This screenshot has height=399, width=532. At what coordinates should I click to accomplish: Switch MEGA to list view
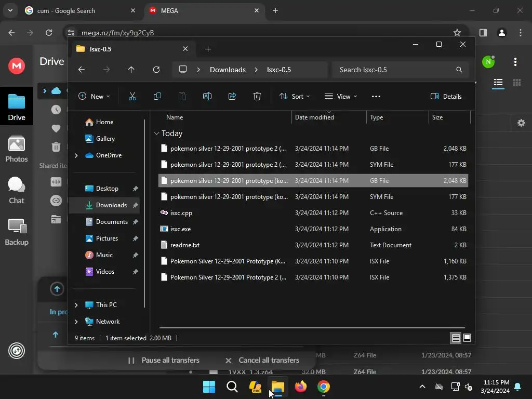click(x=498, y=83)
